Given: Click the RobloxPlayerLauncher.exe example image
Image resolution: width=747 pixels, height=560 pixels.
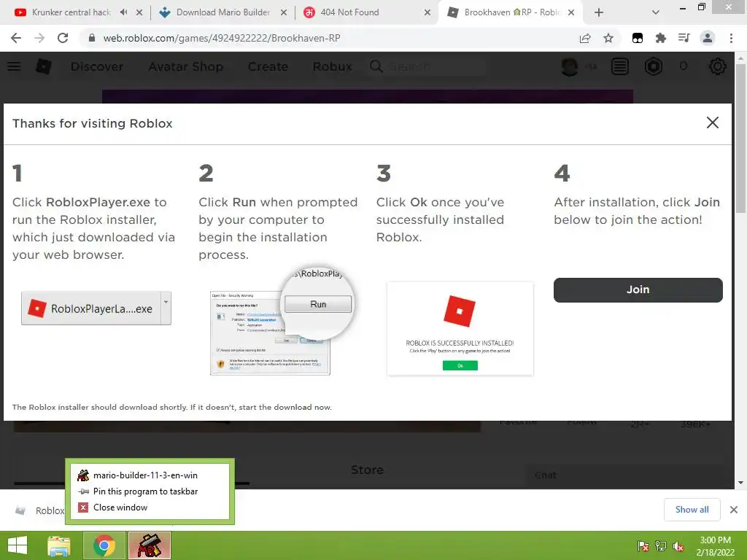Looking at the screenshot, I should tap(96, 308).
